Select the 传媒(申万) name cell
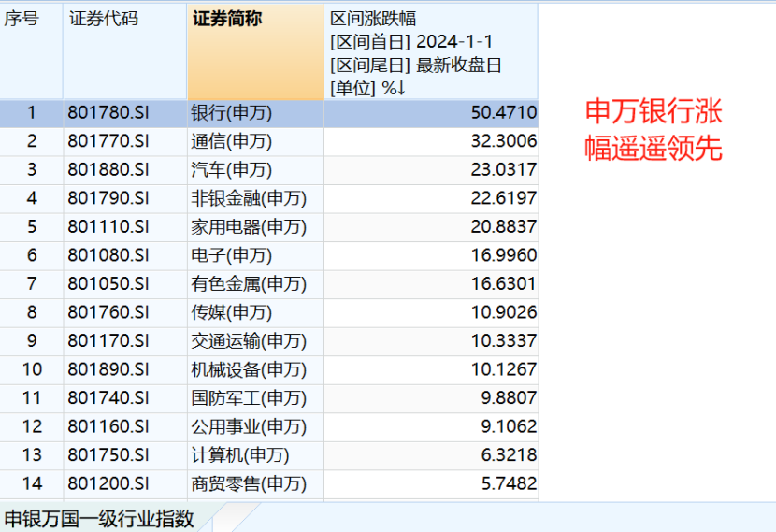 pos(255,313)
